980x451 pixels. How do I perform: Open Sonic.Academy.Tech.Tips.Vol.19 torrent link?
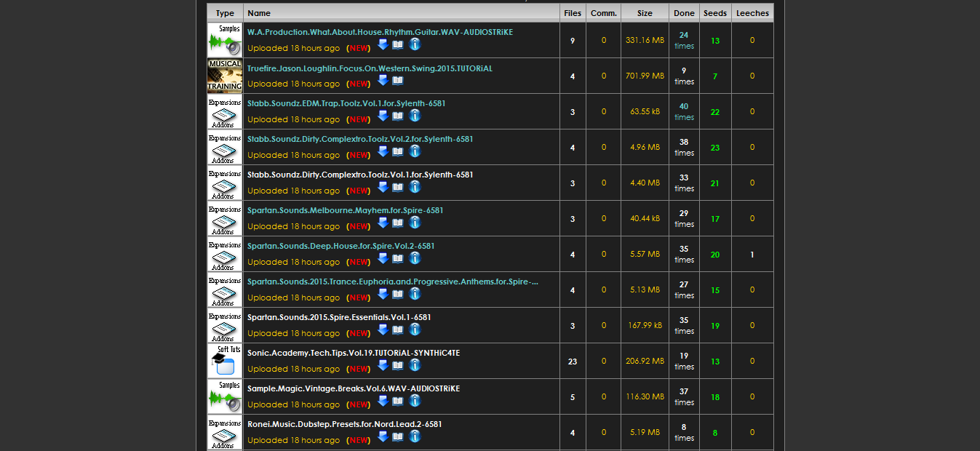coord(354,354)
